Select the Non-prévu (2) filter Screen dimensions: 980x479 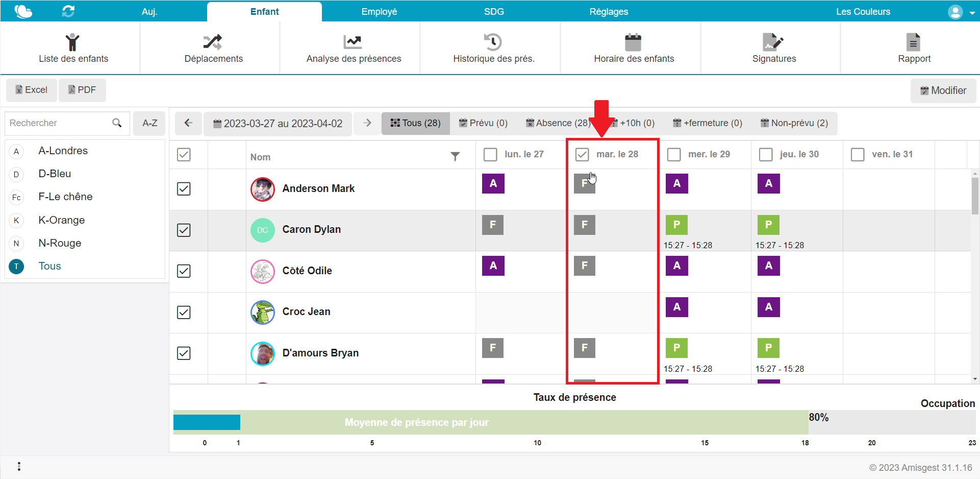794,123
